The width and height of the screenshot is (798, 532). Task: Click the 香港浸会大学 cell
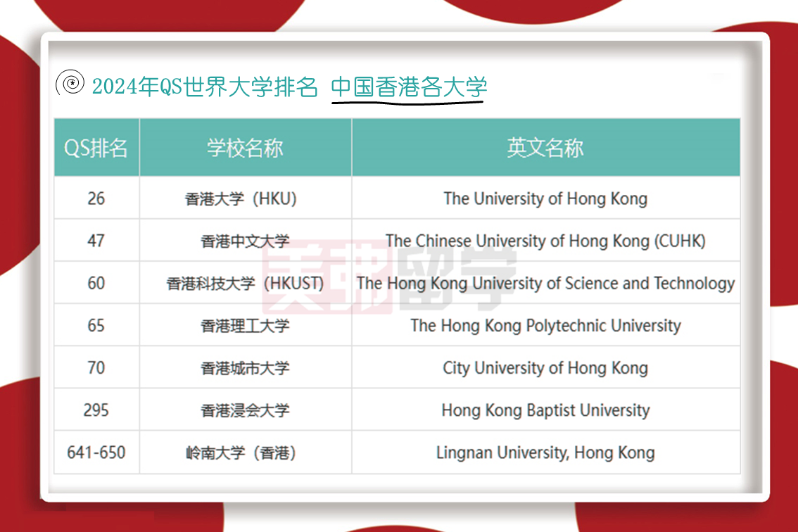(246, 410)
